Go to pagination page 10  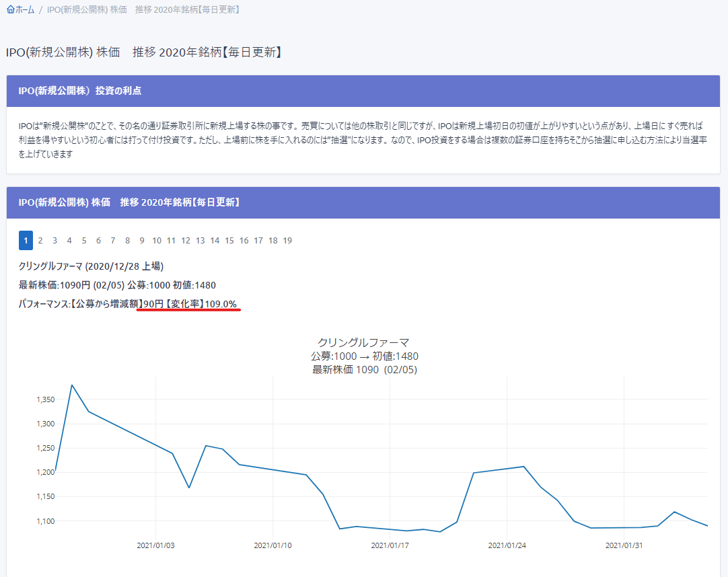(157, 240)
